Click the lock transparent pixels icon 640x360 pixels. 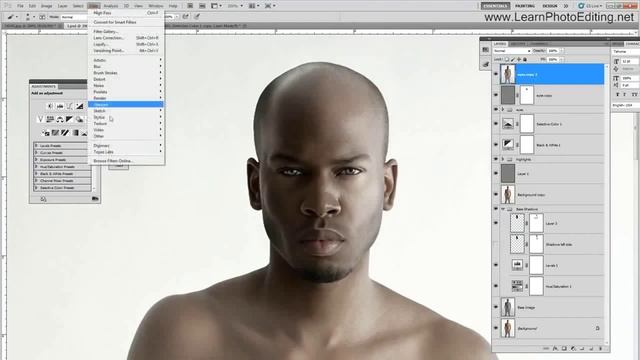[507, 60]
